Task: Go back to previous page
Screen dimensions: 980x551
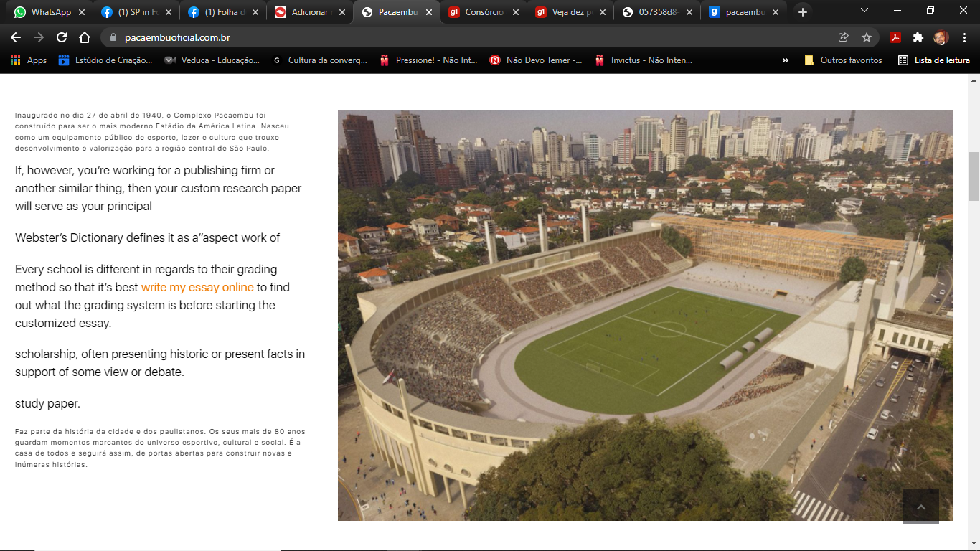Action: pos(16,37)
